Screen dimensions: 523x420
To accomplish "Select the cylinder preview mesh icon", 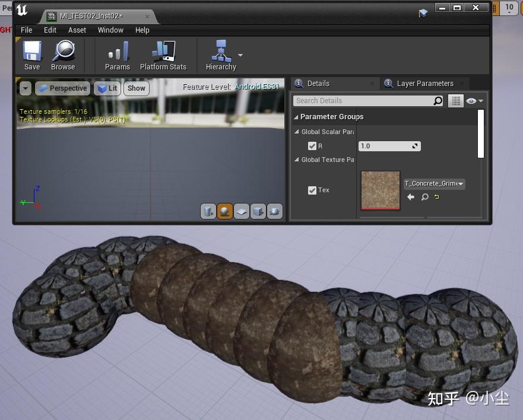I will click(208, 211).
